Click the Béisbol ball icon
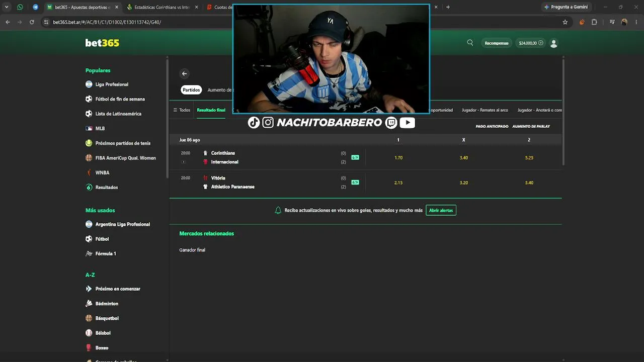Viewport: 644px width, 362px height. (89, 333)
